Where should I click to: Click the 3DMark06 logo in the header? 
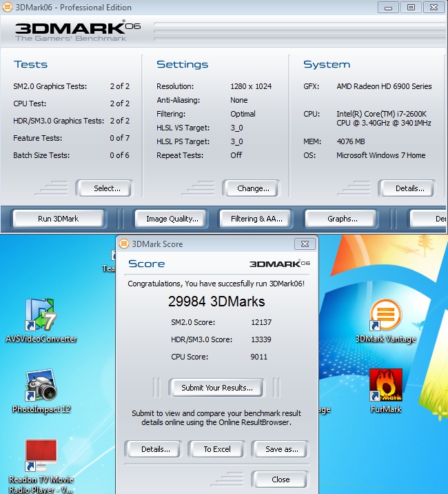pos(77,30)
